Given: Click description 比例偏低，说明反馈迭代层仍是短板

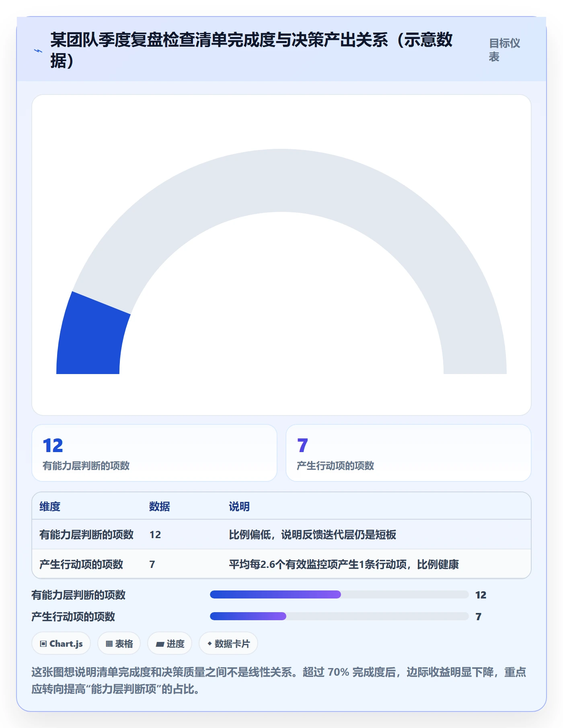Looking at the screenshot, I should pyautogui.click(x=312, y=535).
